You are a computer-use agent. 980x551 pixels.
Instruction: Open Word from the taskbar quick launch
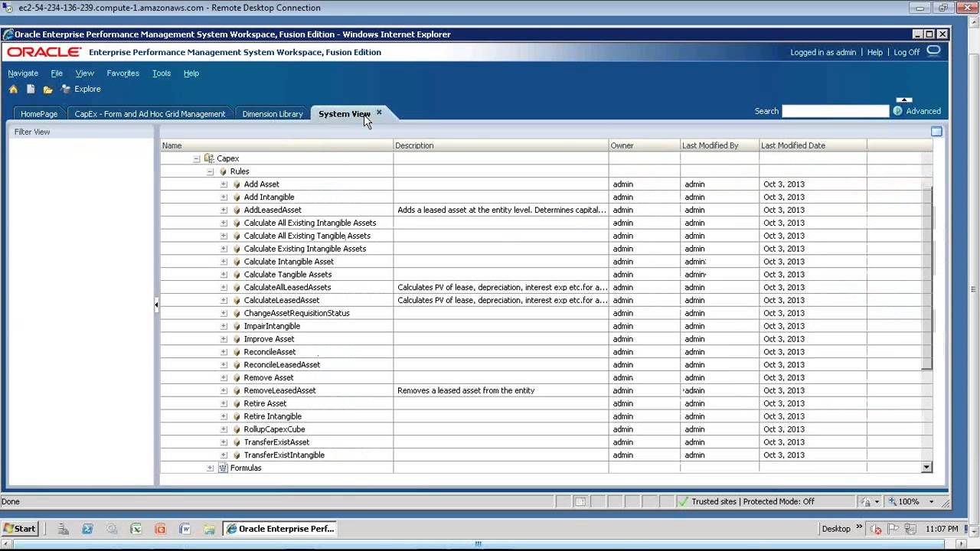(185, 529)
